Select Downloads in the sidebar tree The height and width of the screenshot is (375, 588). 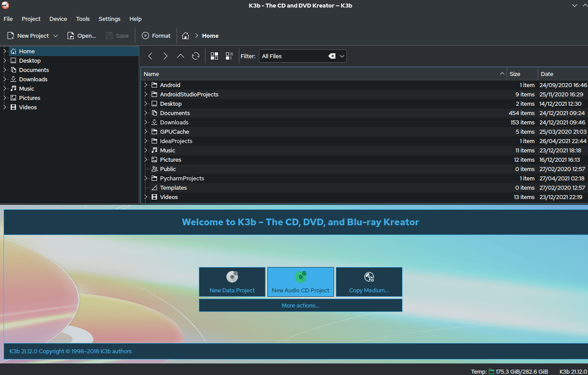[x=33, y=79]
